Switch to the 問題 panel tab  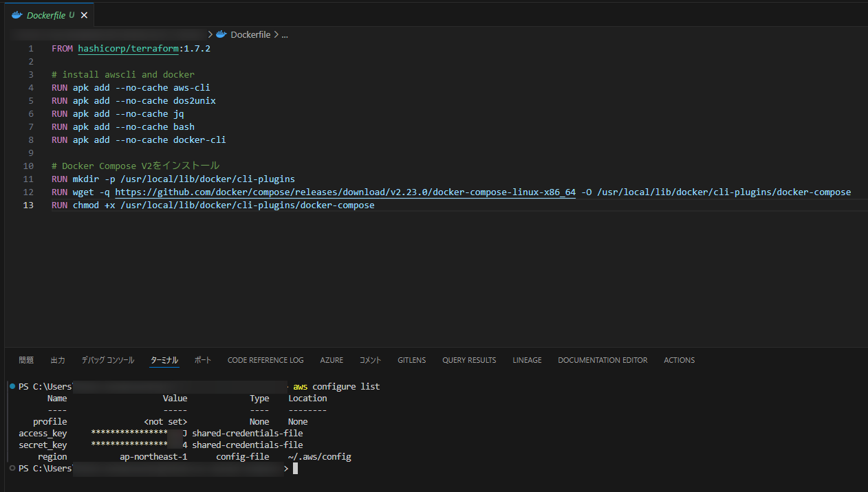tap(25, 359)
